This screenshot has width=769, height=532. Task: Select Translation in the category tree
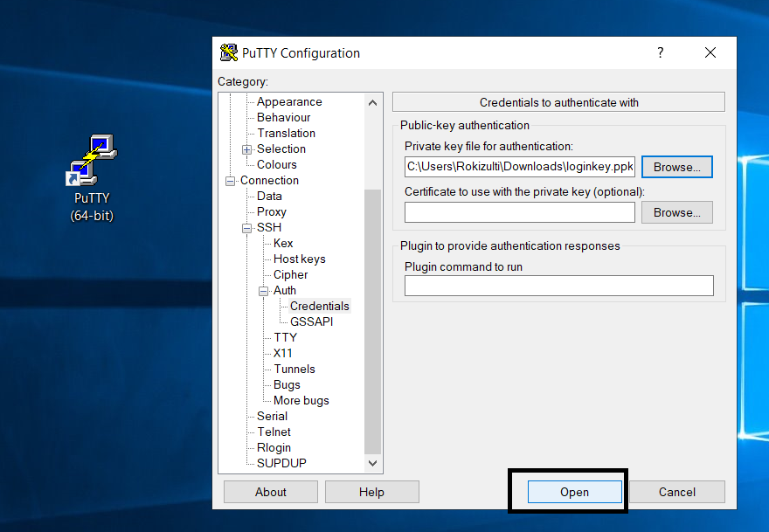pos(287,133)
